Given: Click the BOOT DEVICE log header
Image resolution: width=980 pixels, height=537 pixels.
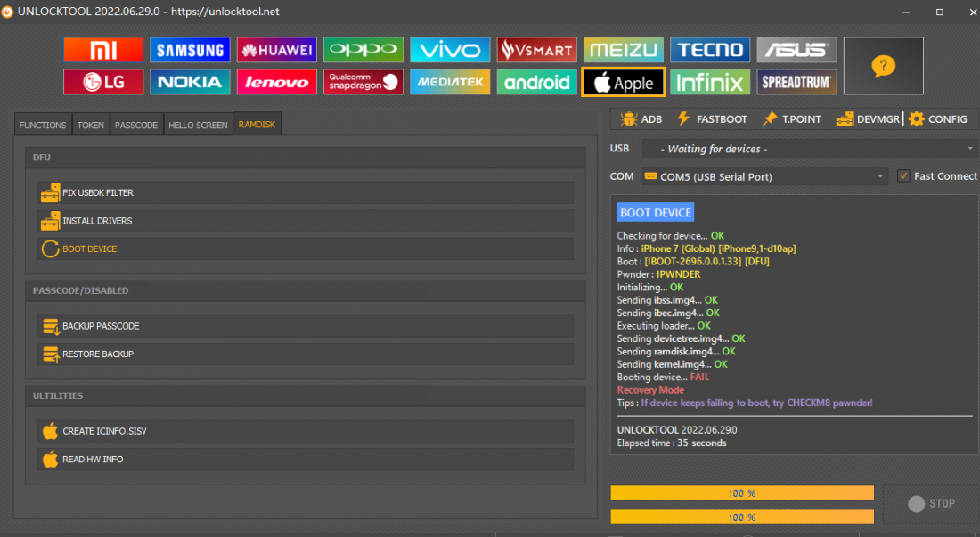Looking at the screenshot, I should [x=656, y=212].
